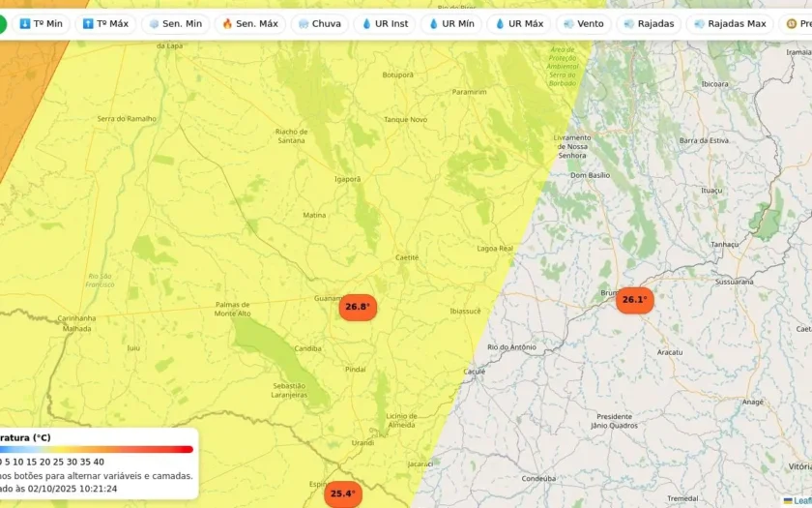812x508 pixels.
Task: Click the Jacaraci town label
Action: tap(420, 463)
